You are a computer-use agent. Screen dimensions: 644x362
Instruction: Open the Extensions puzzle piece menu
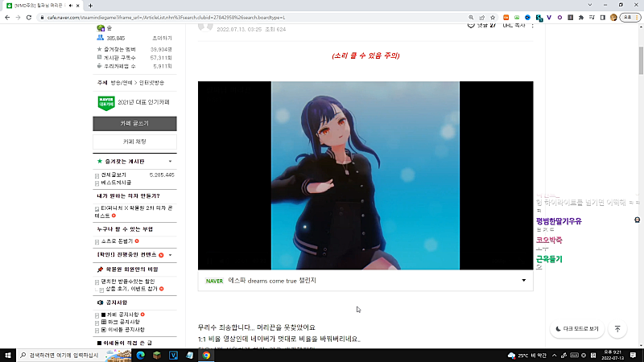point(581,18)
